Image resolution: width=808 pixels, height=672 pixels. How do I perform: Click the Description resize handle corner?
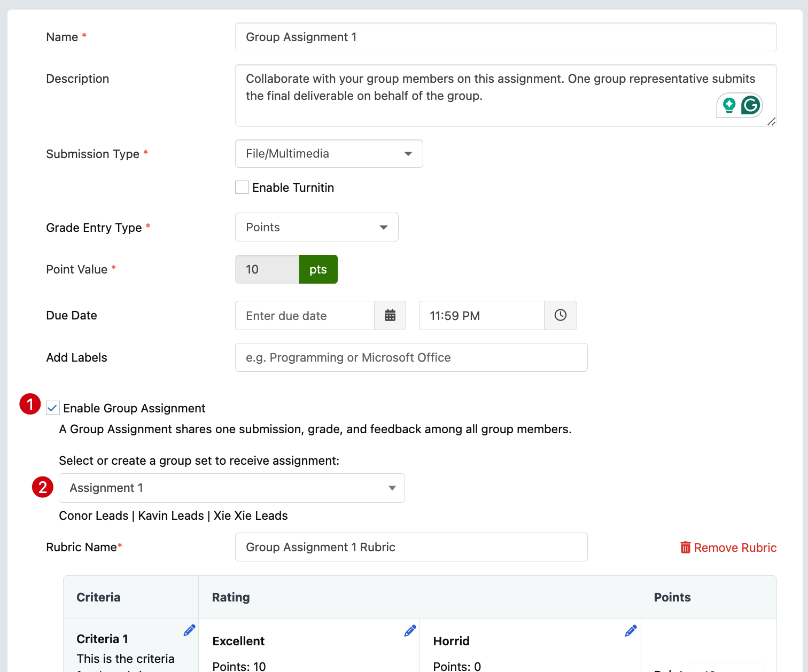pos(771,122)
